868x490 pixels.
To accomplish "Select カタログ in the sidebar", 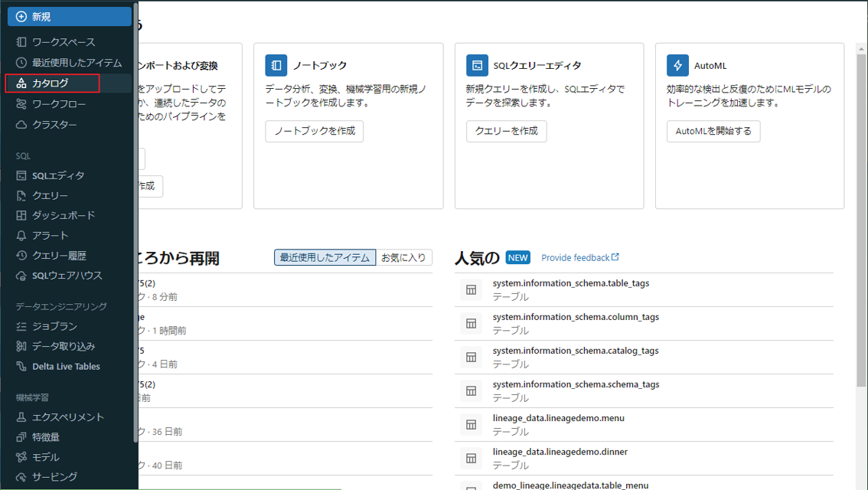I will tap(51, 83).
